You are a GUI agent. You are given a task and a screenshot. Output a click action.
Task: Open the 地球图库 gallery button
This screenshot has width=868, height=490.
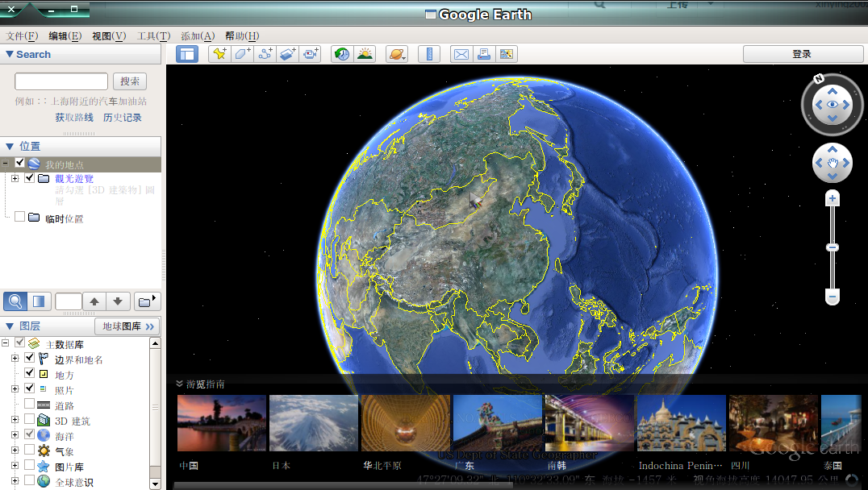point(127,326)
